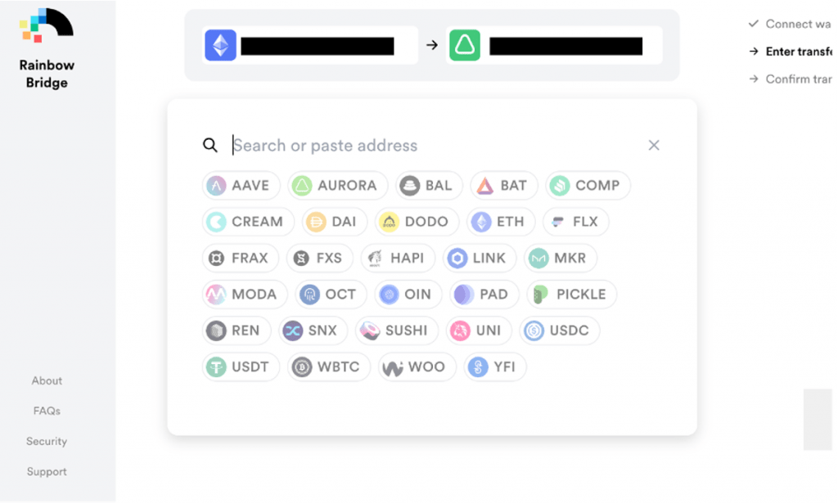838x504 pixels.
Task: Choose the DODO token chip
Action: pos(417,222)
